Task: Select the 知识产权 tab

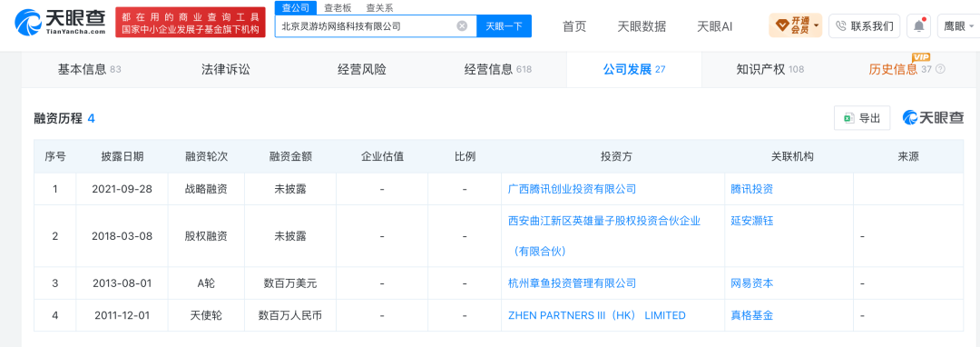Action: tap(770, 69)
